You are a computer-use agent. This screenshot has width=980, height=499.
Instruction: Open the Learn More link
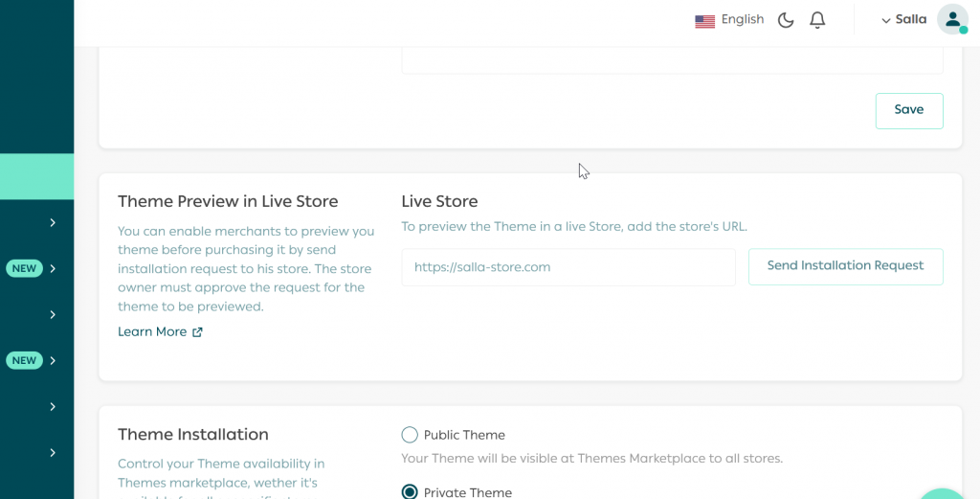[152, 332]
